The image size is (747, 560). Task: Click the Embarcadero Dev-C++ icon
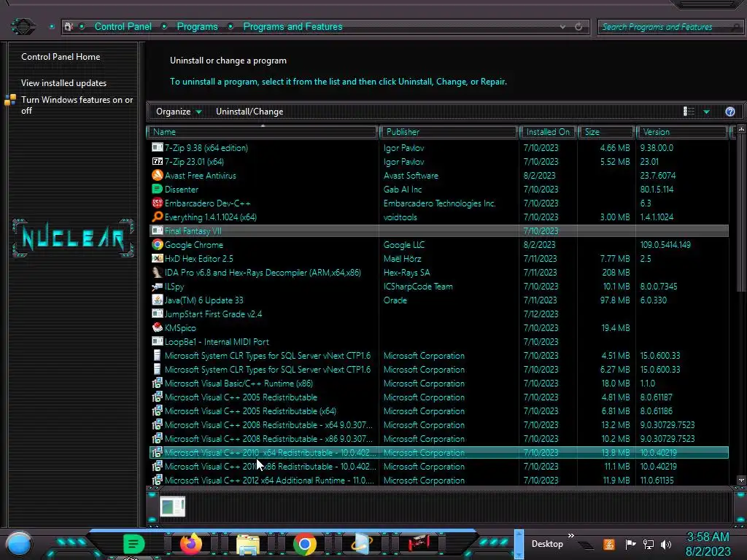coord(158,203)
